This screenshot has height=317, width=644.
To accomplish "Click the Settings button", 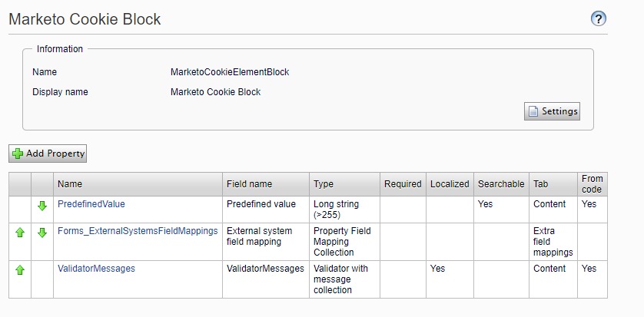I will [x=552, y=111].
